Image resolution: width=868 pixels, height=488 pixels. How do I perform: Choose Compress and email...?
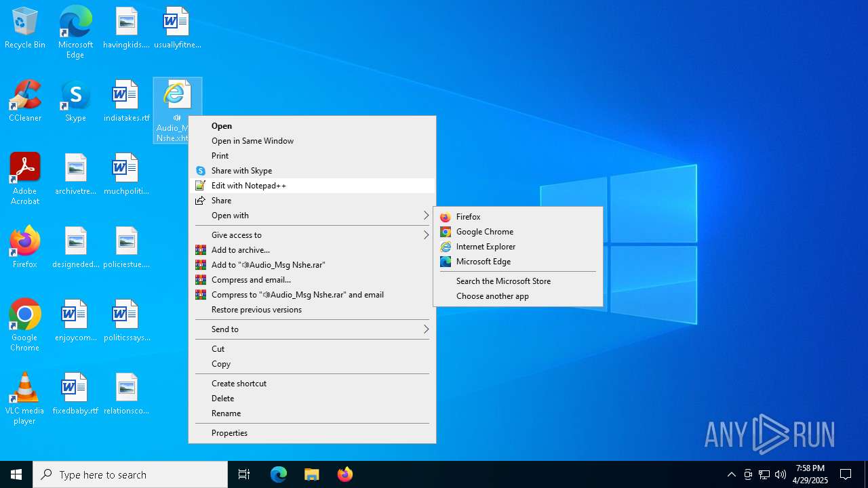312,280
